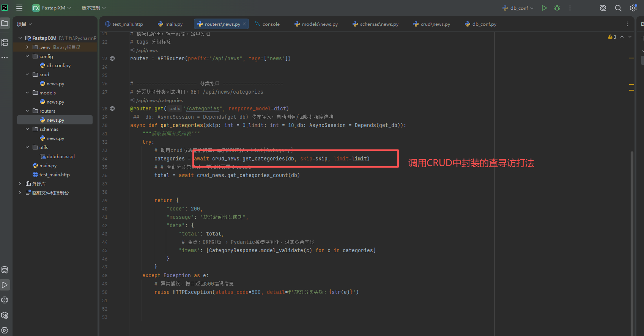The width and height of the screenshot is (644, 336).
Task: Open the Services tool window icon
Action: [x=5, y=330]
